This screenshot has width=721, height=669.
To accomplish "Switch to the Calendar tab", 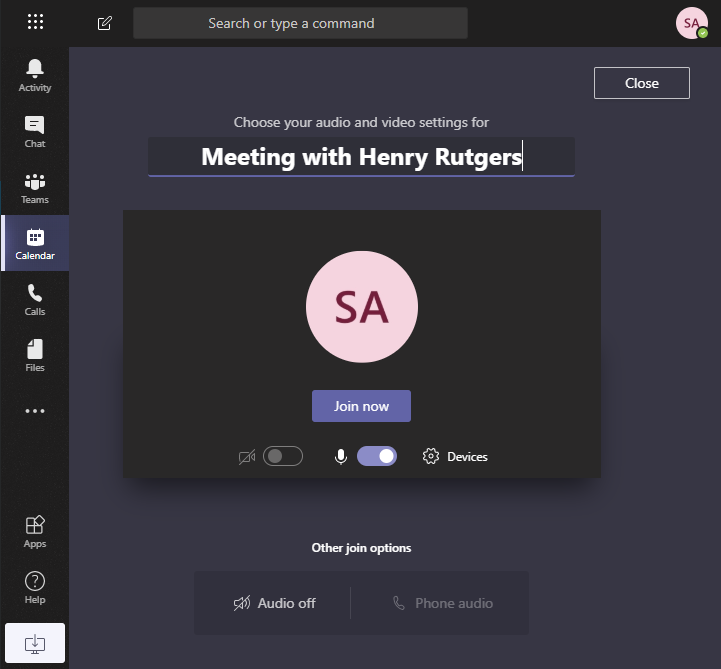I will click(35, 243).
